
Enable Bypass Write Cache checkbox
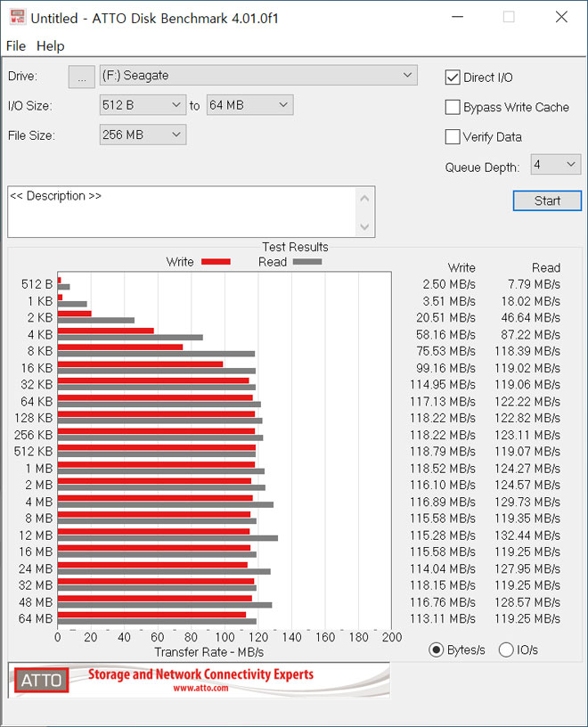[453, 107]
